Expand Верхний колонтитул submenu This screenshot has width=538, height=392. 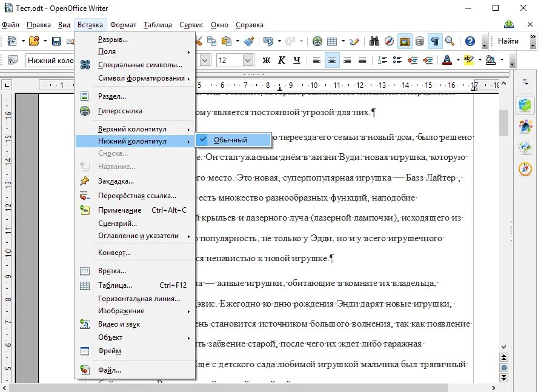click(x=135, y=129)
